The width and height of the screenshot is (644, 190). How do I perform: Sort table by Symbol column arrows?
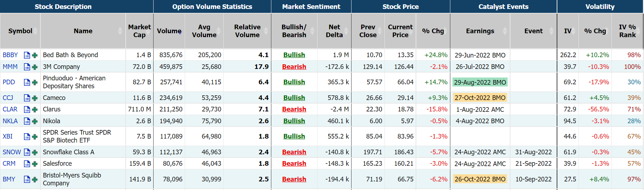click(36, 31)
